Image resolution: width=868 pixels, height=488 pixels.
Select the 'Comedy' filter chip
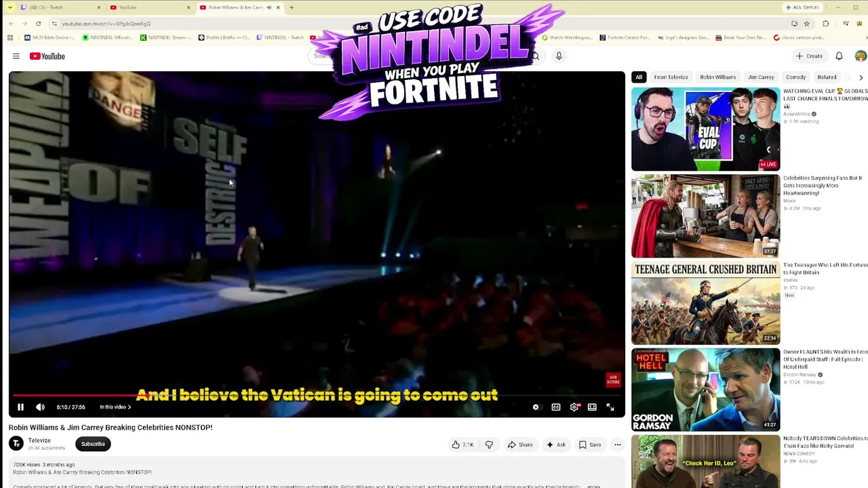[x=795, y=77]
